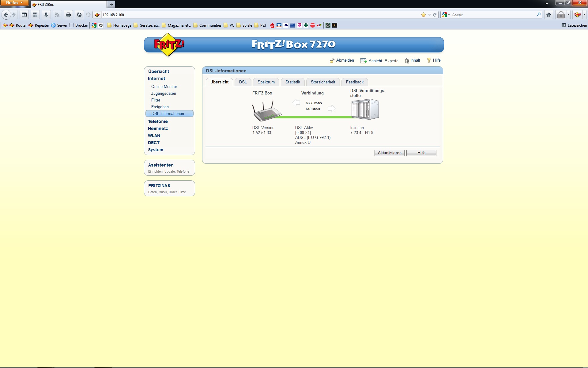The width and height of the screenshot is (588, 368).
Task: Click the home button icon
Action: point(549,15)
